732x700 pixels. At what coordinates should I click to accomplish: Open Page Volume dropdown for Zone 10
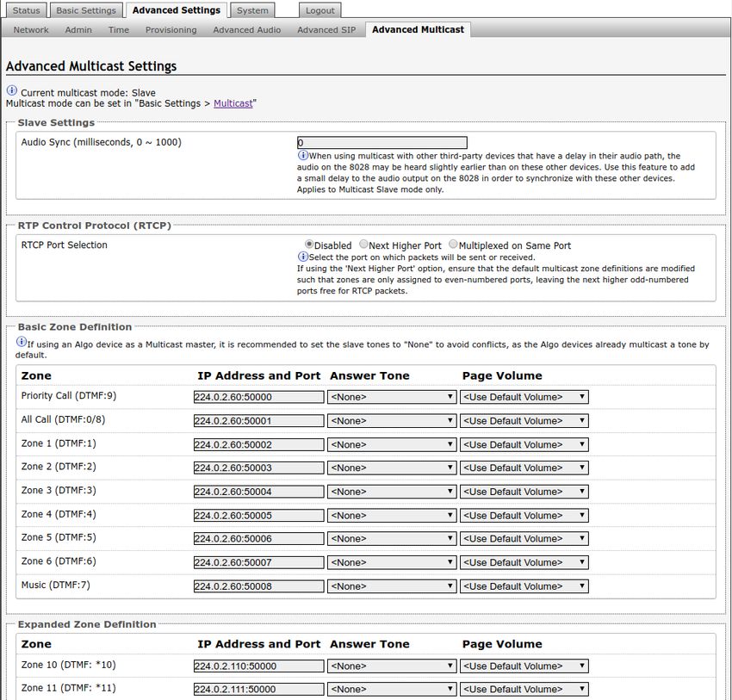[x=524, y=666]
